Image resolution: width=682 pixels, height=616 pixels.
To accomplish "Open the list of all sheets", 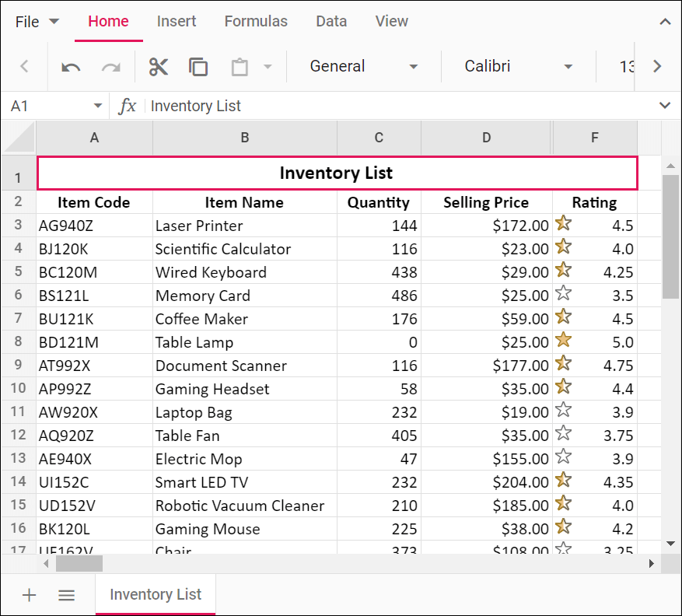I will (67, 595).
